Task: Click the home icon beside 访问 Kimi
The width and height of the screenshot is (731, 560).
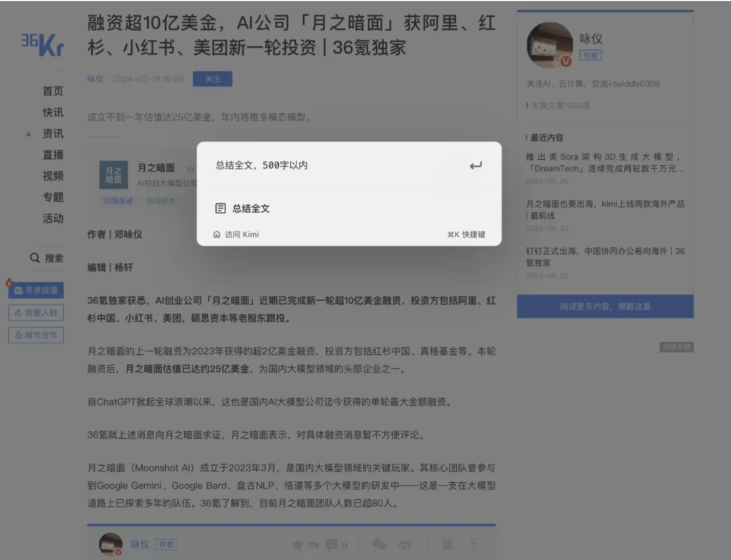Action: point(217,234)
